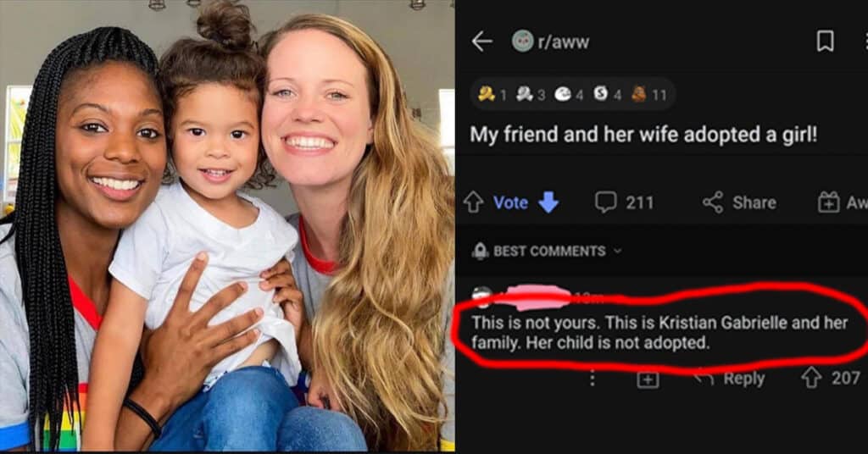868x454 pixels.
Task: Go back using the left arrow
Action: (x=481, y=42)
